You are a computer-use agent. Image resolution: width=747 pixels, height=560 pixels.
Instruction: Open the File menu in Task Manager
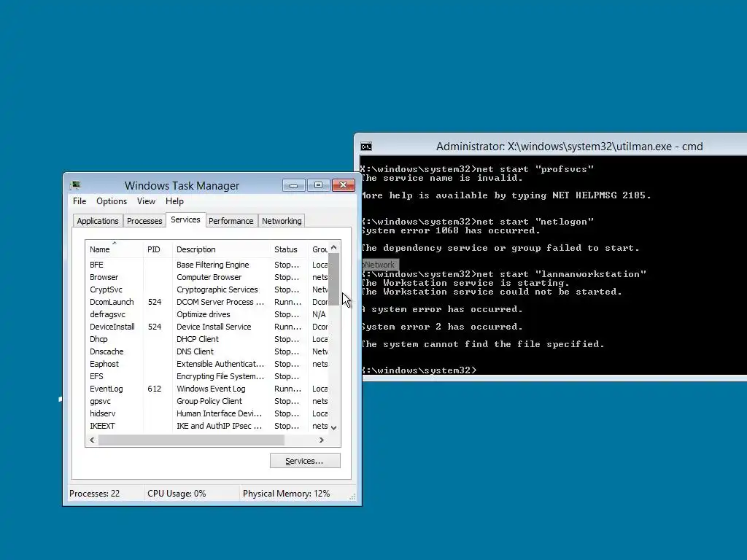click(80, 201)
